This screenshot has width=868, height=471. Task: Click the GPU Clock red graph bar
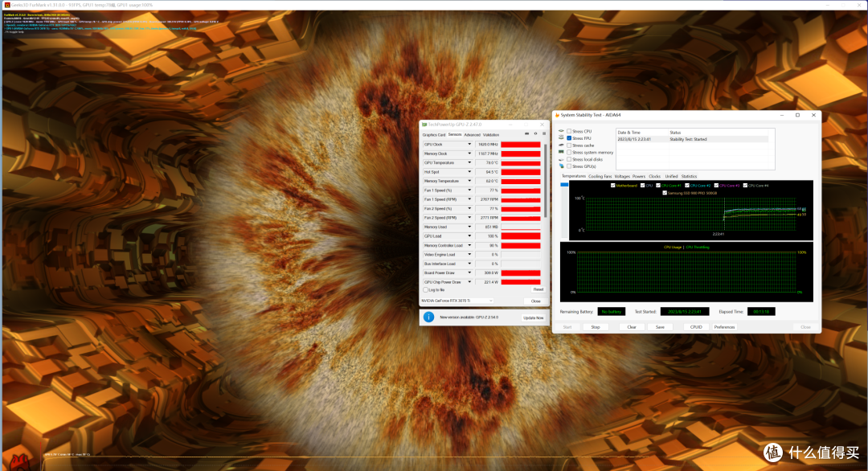click(521, 145)
